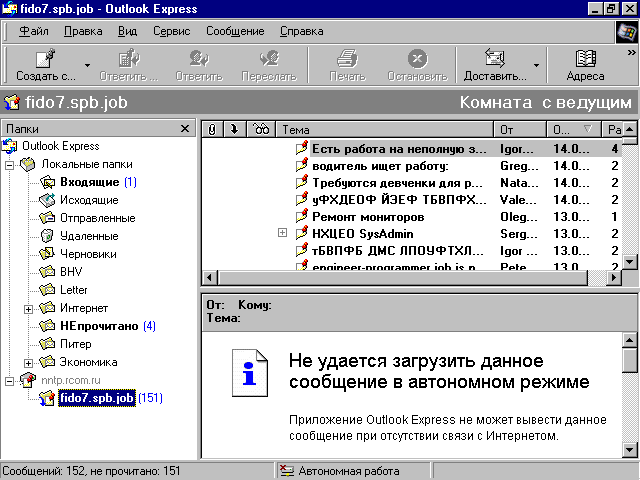The image size is (640, 480).
Task: Expand the Экономика folder
Action: (x=28, y=363)
